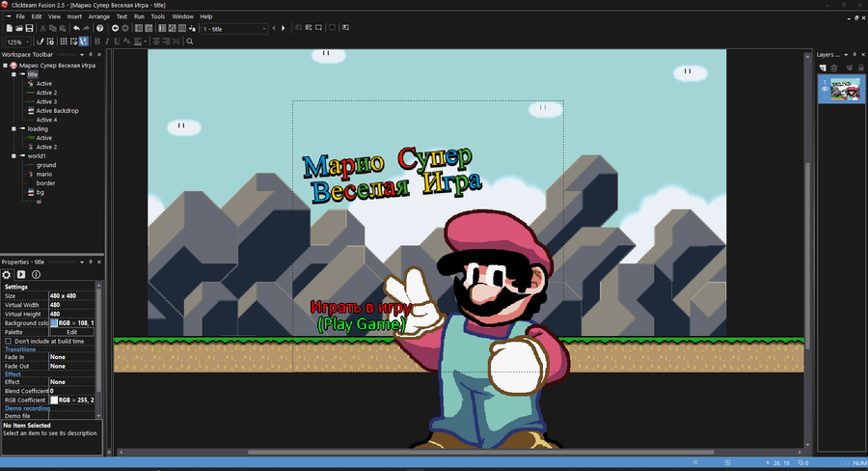This screenshot has height=471, width=868.
Task: Open the 125% zoom dropdown
Action: (27, 42)
